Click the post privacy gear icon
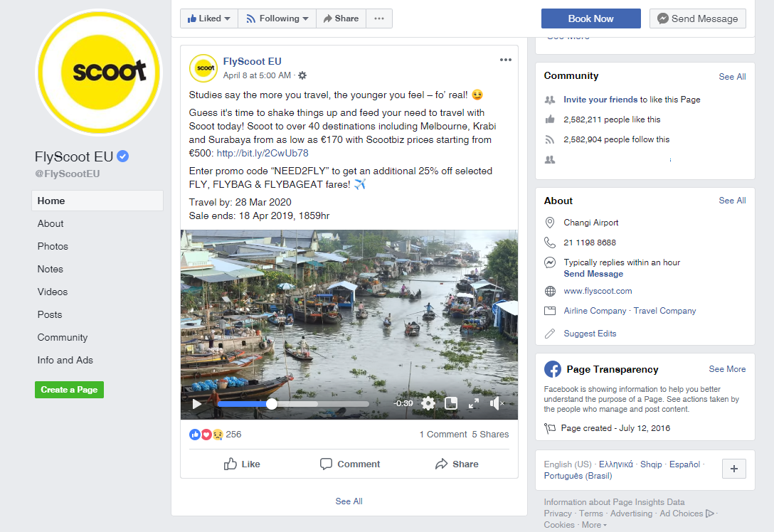 pyautogui.click(x=302, y=75)
